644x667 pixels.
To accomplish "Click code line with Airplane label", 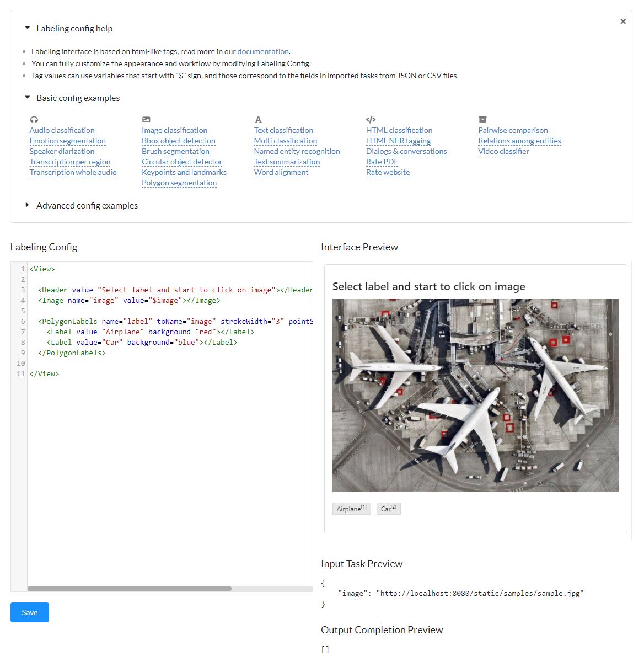I will pos(151,332).
